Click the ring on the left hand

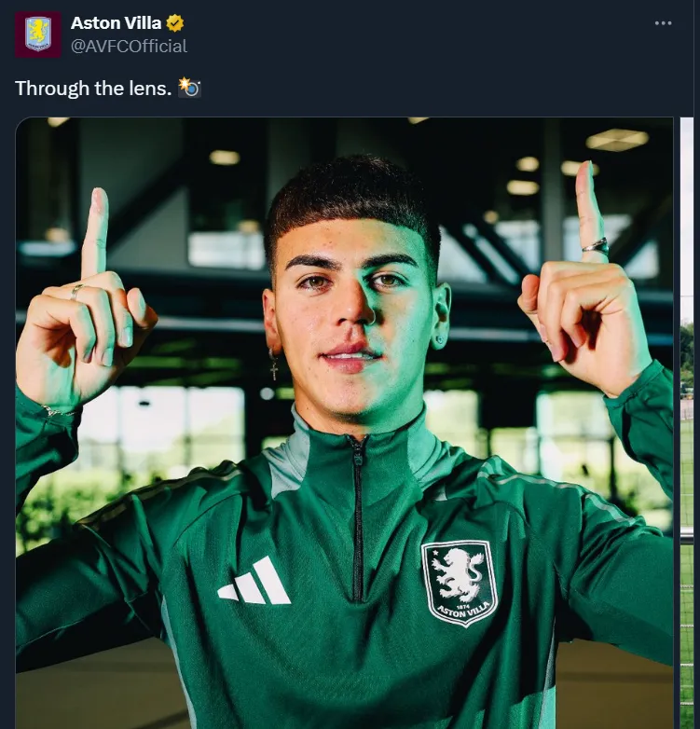[x=76, y=292]
